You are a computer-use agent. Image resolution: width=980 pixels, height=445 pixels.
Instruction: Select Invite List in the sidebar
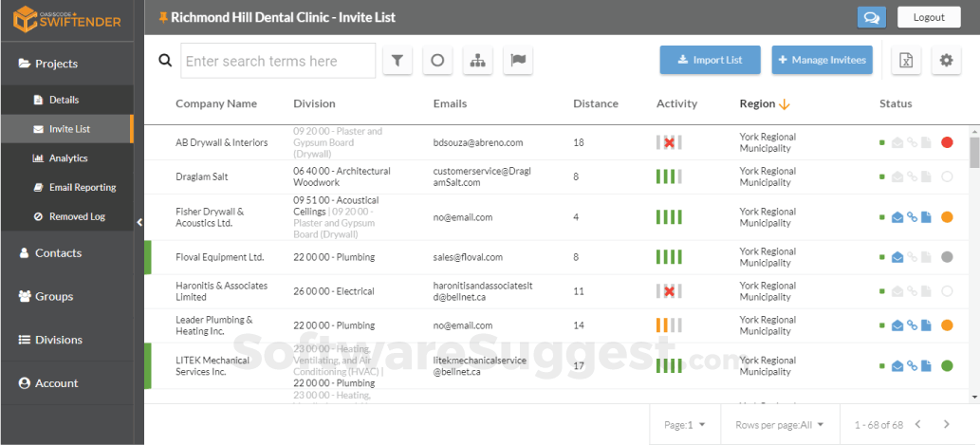click(66, 129)
